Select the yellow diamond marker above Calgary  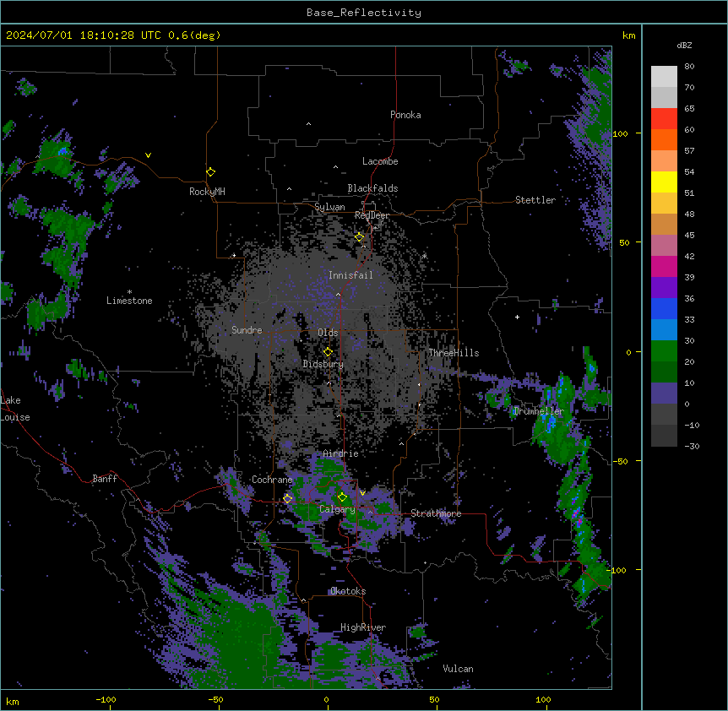click(x=342, y=497)
